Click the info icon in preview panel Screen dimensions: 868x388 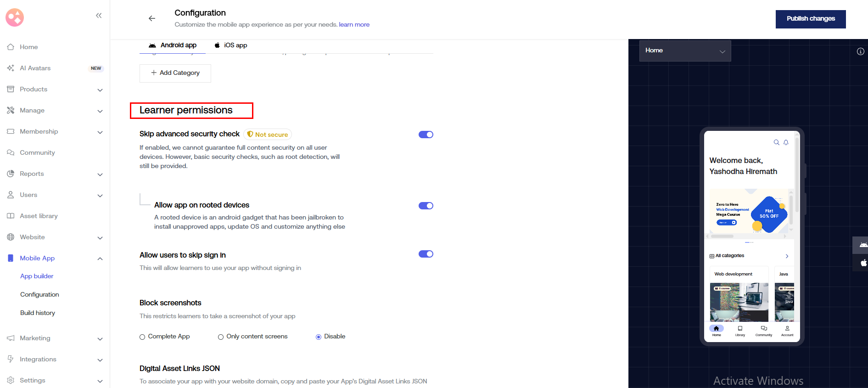pos(860,51)
